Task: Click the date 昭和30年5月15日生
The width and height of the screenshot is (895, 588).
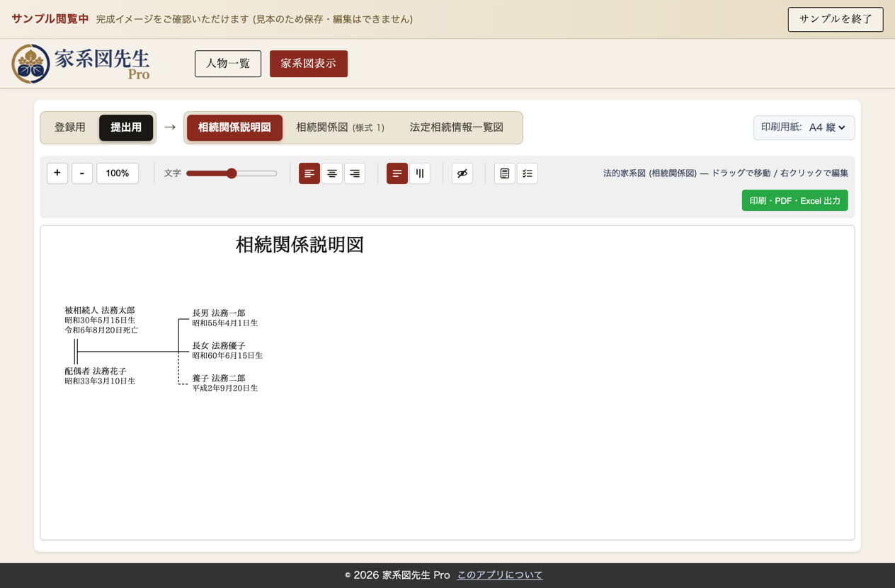Action: point(100,320)
